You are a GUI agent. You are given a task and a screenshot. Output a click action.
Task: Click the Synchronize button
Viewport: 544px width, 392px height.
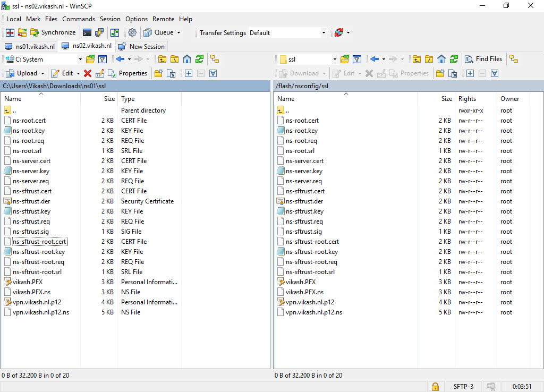(53, 32)
